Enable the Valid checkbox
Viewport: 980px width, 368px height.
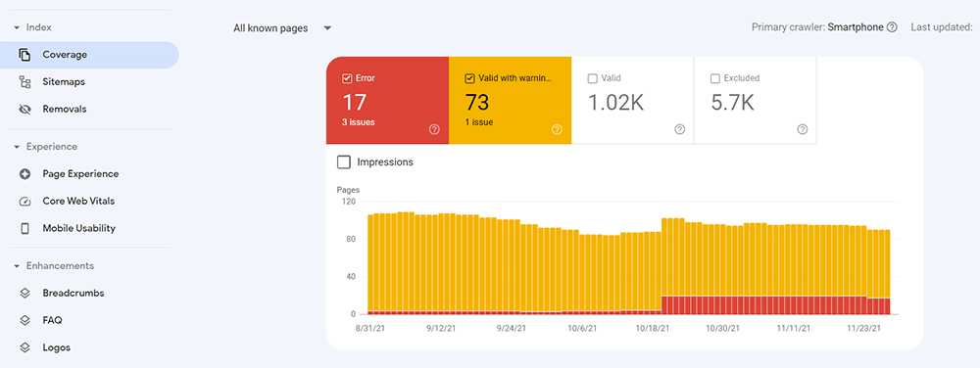tap(593, 78)
